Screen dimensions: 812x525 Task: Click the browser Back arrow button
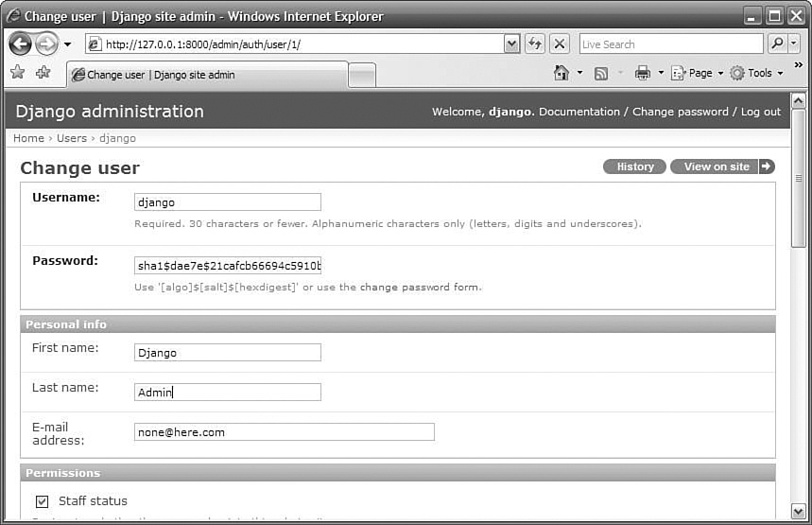tap(21, 44)
